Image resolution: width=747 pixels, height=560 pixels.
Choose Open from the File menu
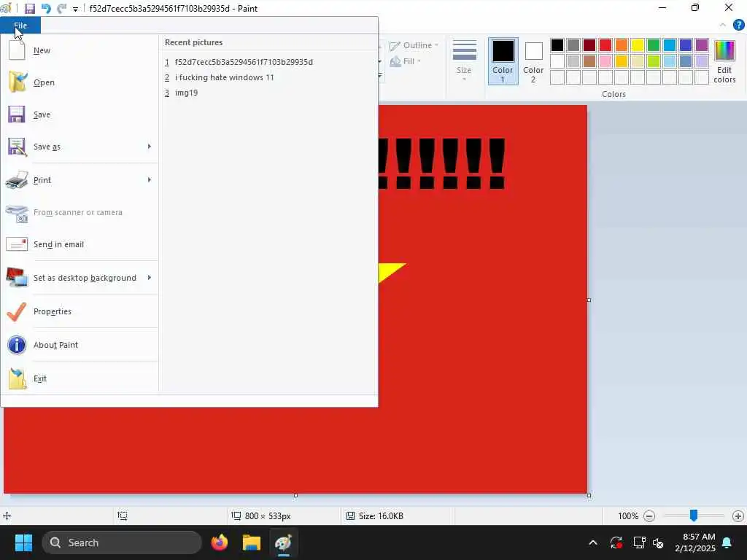[80, 82]
